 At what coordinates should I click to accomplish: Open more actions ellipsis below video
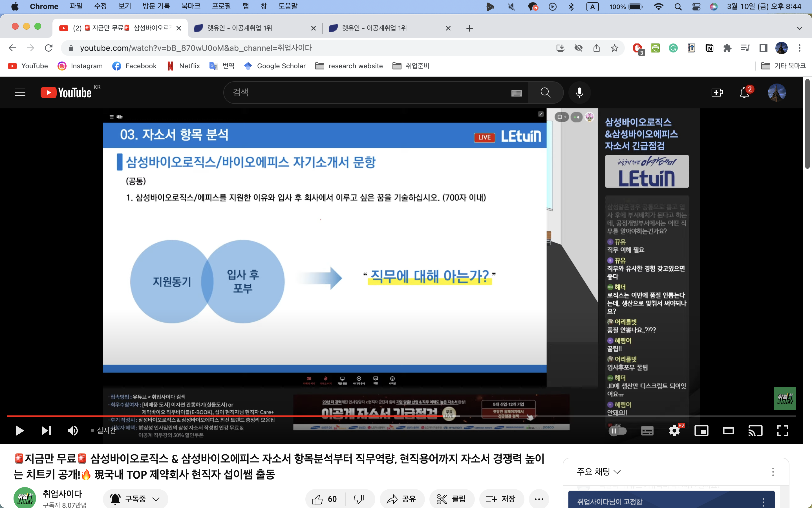[x=539, y=499]
